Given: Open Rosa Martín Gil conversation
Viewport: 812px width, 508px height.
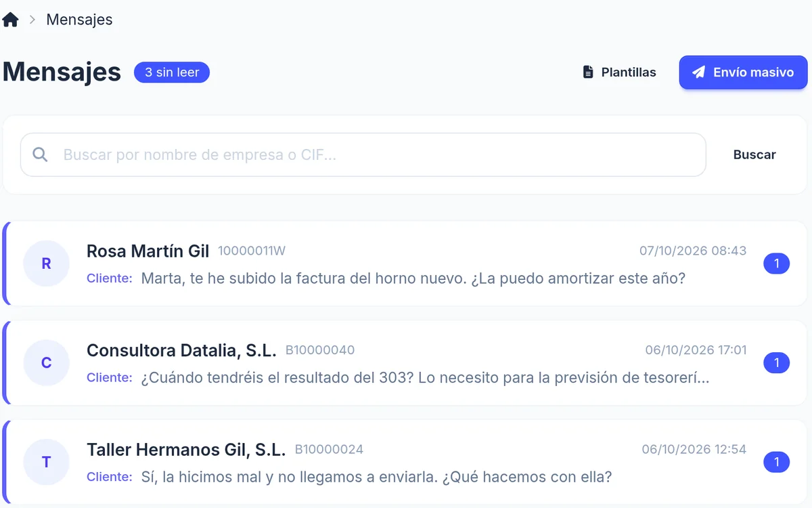Looking at the screenshot, I should click(405, 263).
